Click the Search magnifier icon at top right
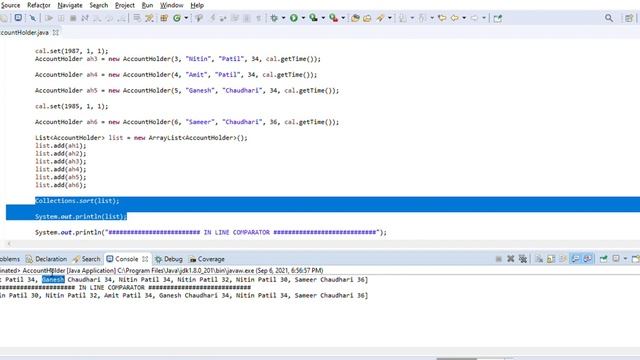 [609, 18]
